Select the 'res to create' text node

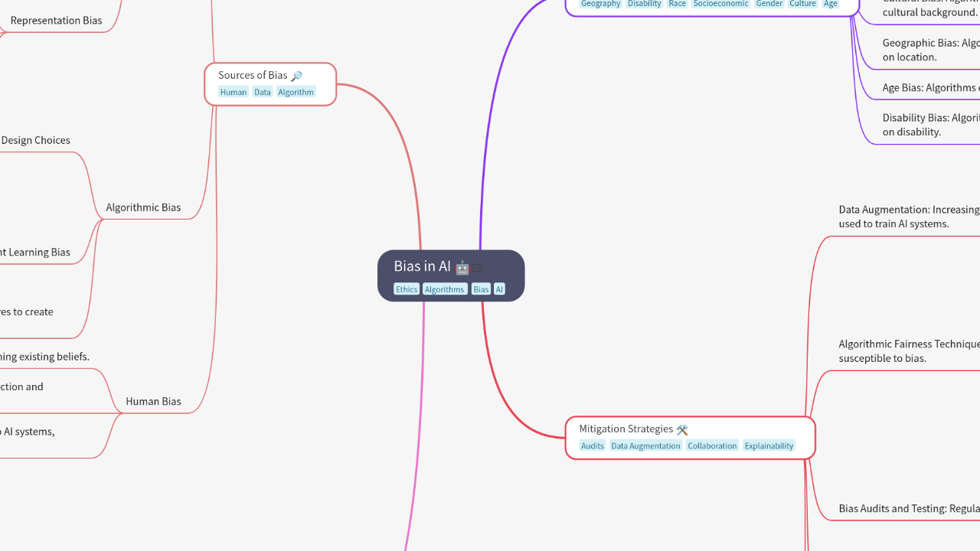click(x=27, y=311)
